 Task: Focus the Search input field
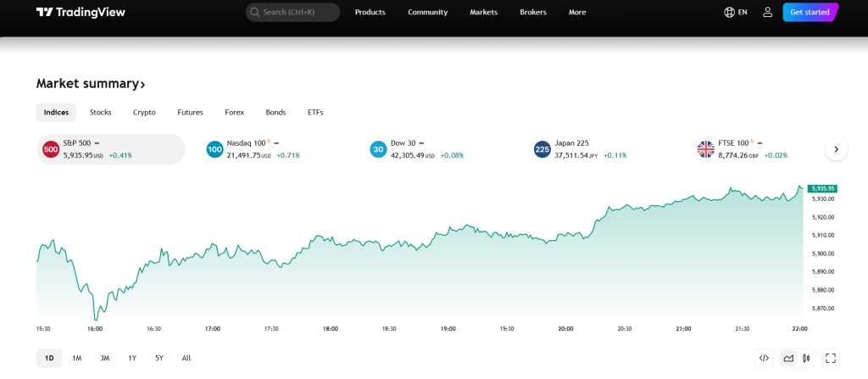point(292,12)
